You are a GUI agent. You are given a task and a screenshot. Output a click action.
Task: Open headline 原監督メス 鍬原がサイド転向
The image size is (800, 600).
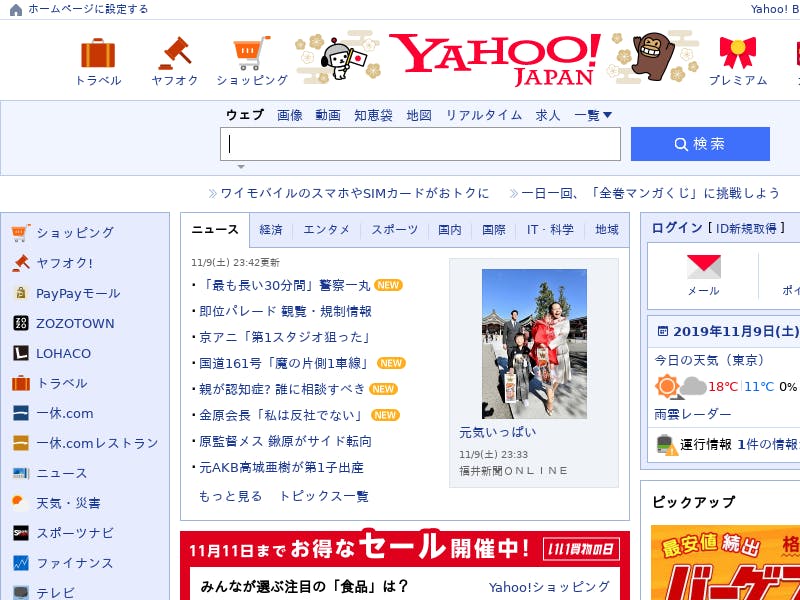285,441
